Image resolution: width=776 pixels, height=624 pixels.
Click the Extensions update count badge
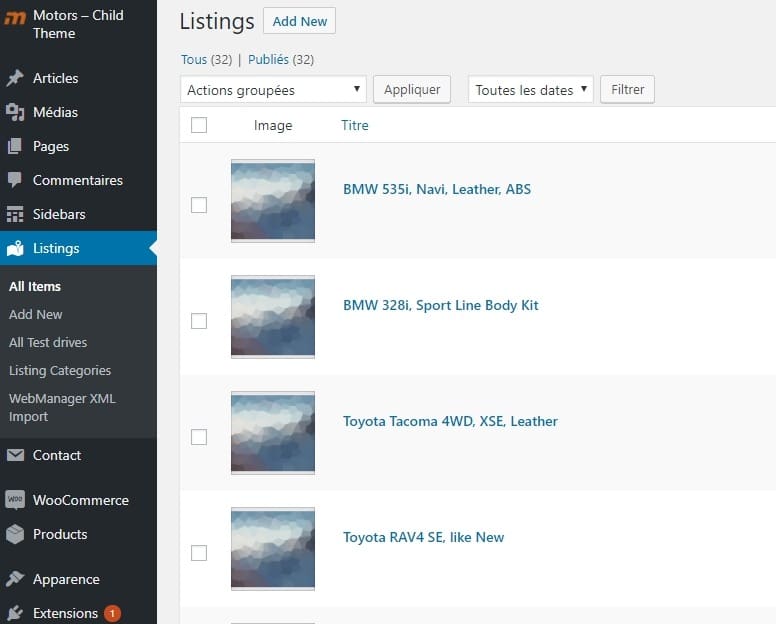112,614
